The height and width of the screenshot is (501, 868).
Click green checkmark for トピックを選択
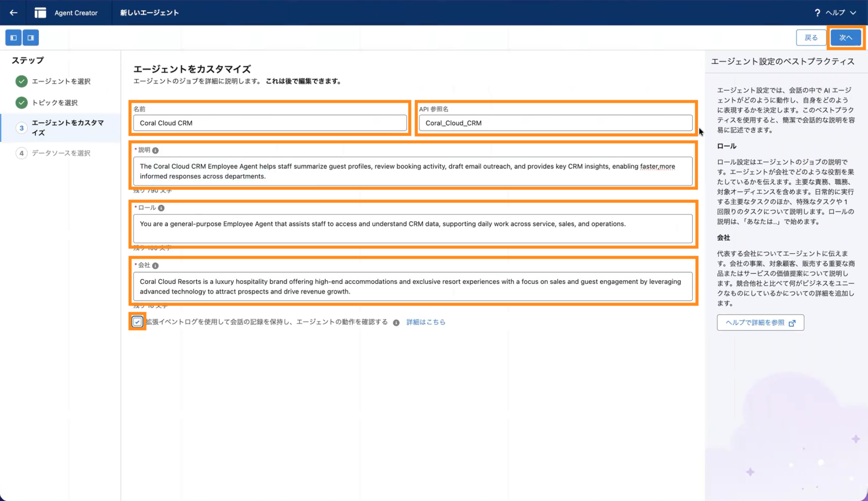(x=21, y=103)
